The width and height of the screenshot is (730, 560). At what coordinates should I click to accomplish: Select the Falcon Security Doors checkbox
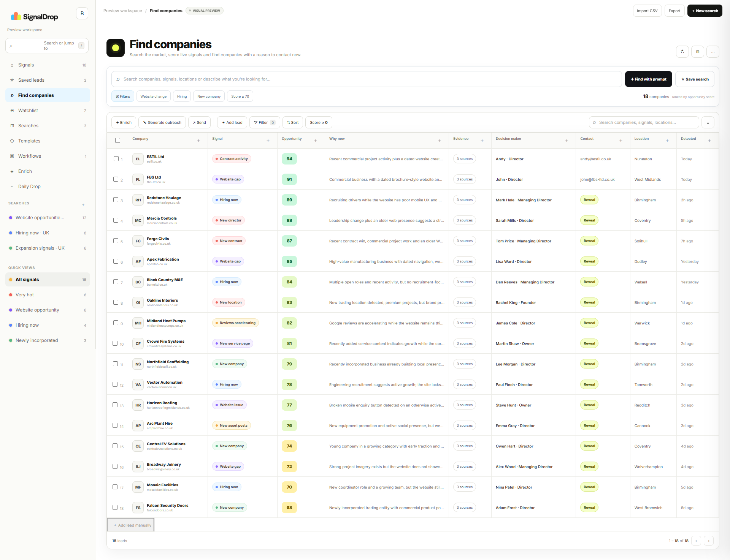(x=115, y=507)
